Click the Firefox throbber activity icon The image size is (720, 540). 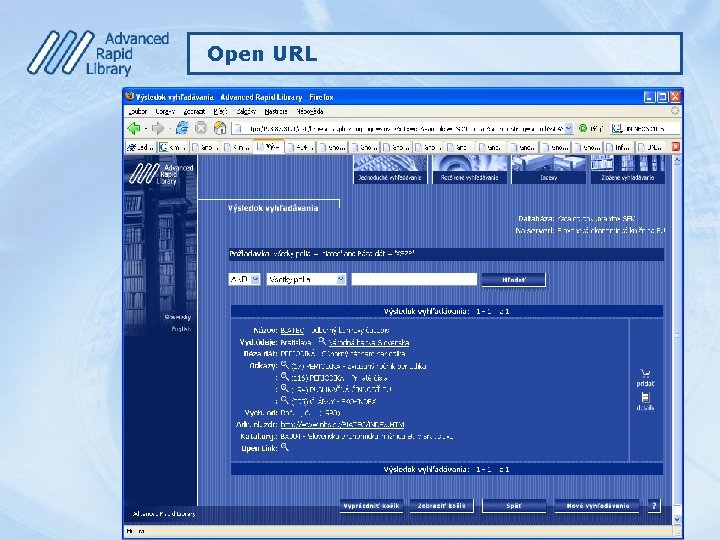click(675, 111)
